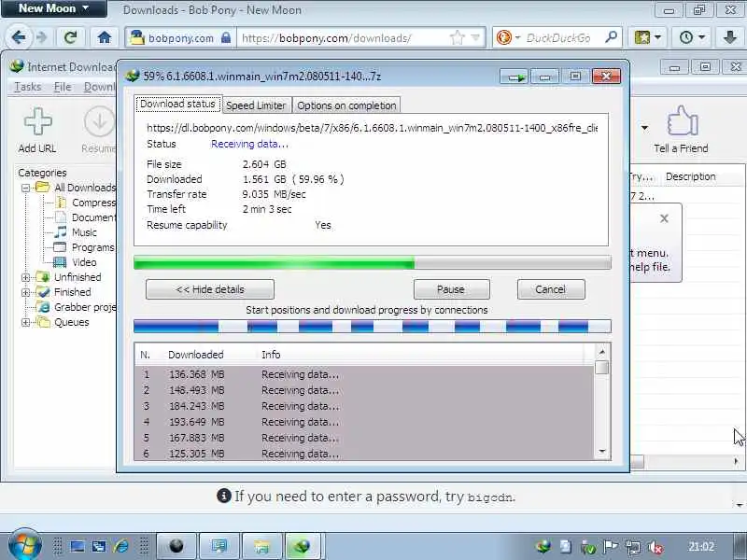Open the file explorer taskbar button
Viewport: 747px width, 560px height.
(x=262, y=546)
